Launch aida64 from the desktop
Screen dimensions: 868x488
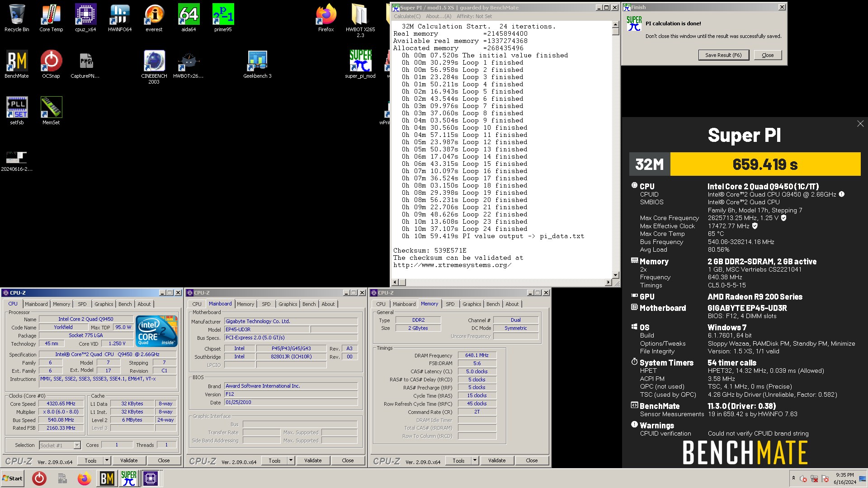pos(189,18)
